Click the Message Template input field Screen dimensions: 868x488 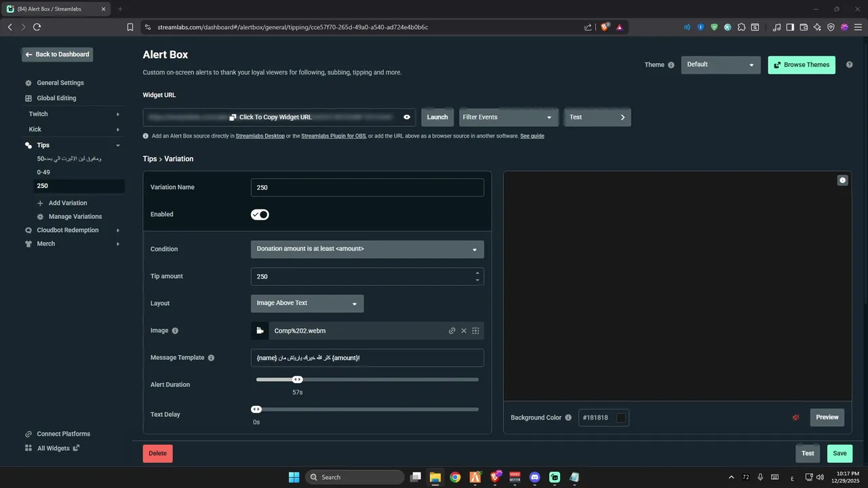pos(367,358)
